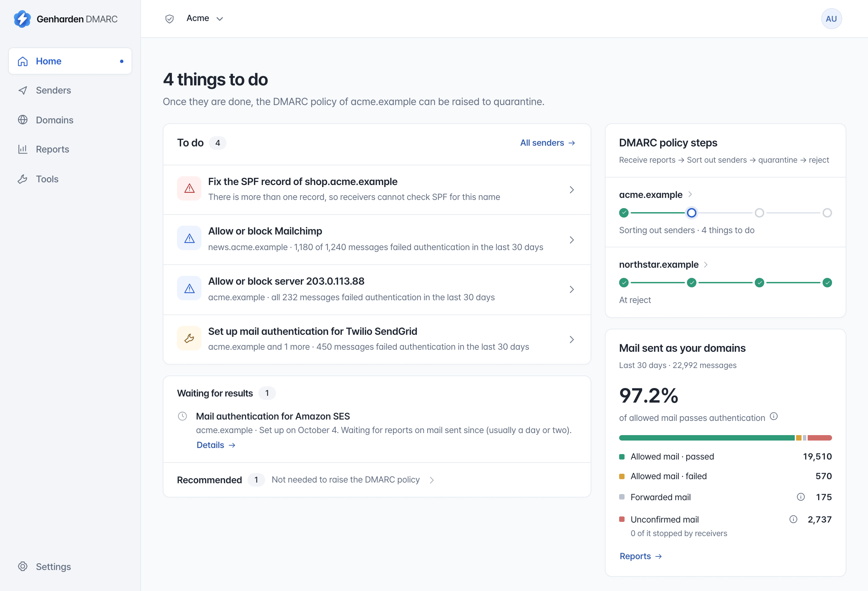Open the Tools page
868x591 pixels.
click(x=70, y=179)
